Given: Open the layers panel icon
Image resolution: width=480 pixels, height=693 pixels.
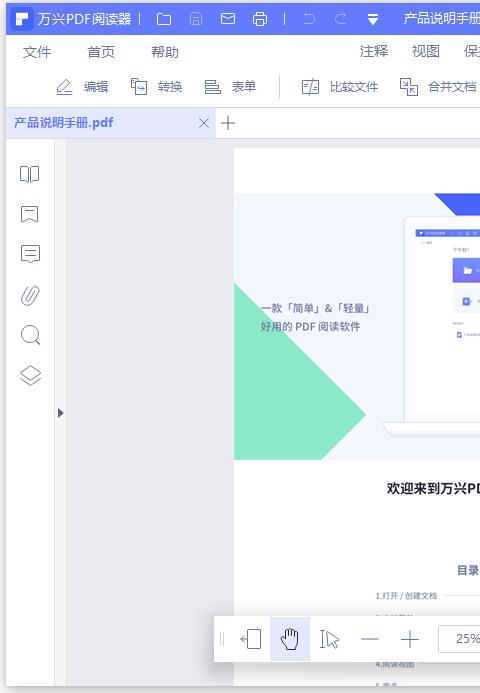Looking at the screenshot, I should tap(30, 376).
